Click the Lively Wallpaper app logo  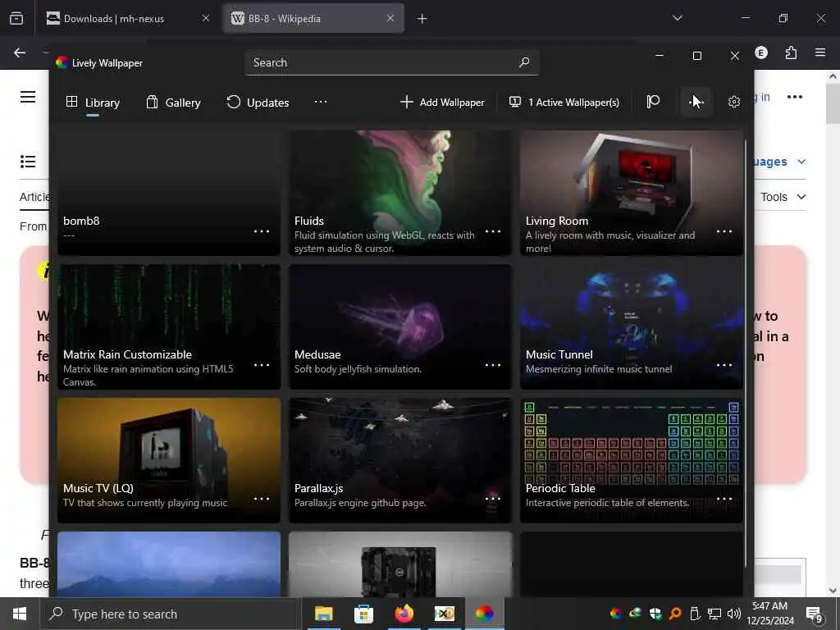pos(62,62)
